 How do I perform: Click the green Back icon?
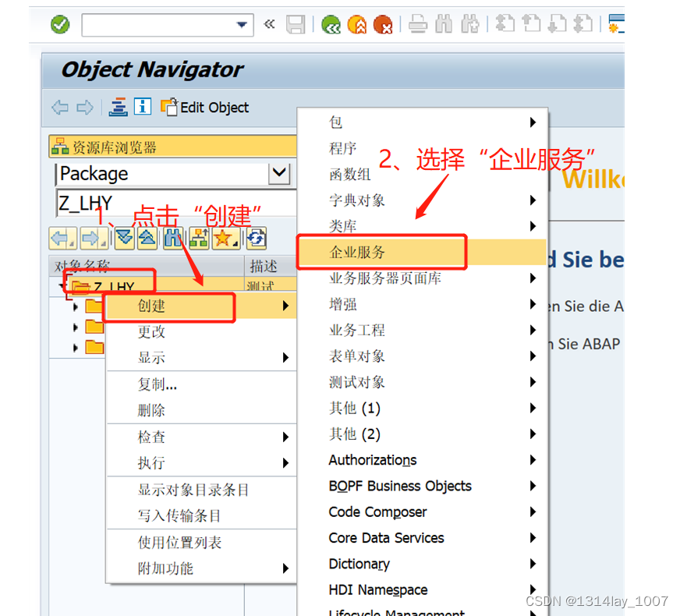pyautogui.click(x=331, y=24)
